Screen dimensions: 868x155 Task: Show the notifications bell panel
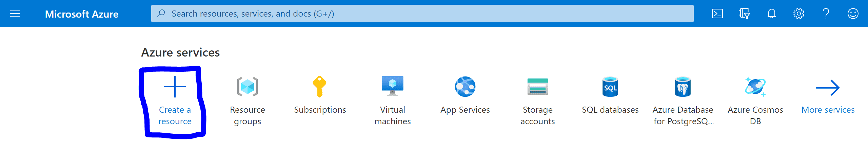(772, 14)
